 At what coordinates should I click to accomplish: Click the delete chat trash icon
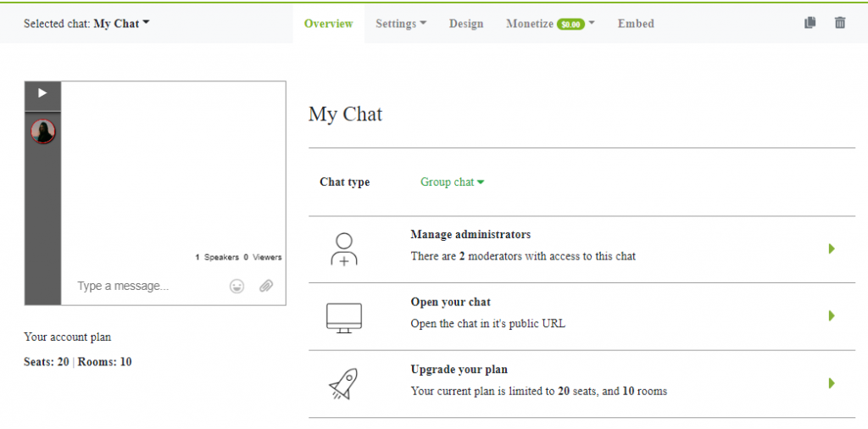840,23
